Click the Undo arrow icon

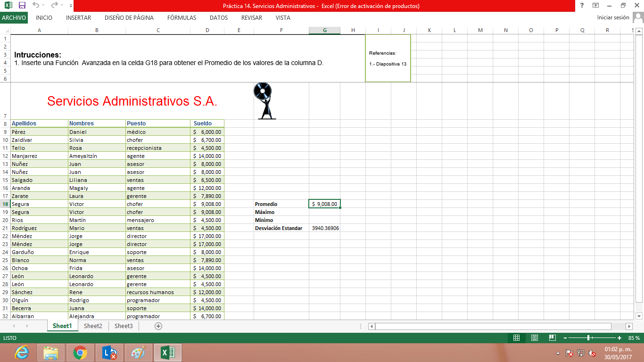(36, 6)
